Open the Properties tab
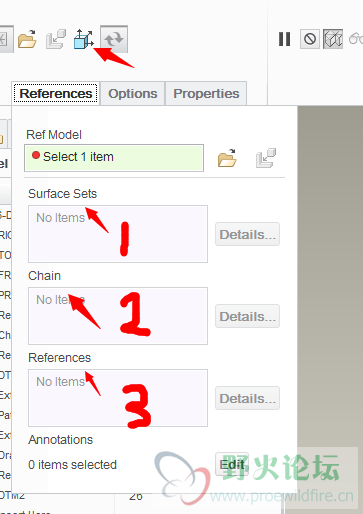Viewport: 363px width, 514px height. (x=206, y=93)
